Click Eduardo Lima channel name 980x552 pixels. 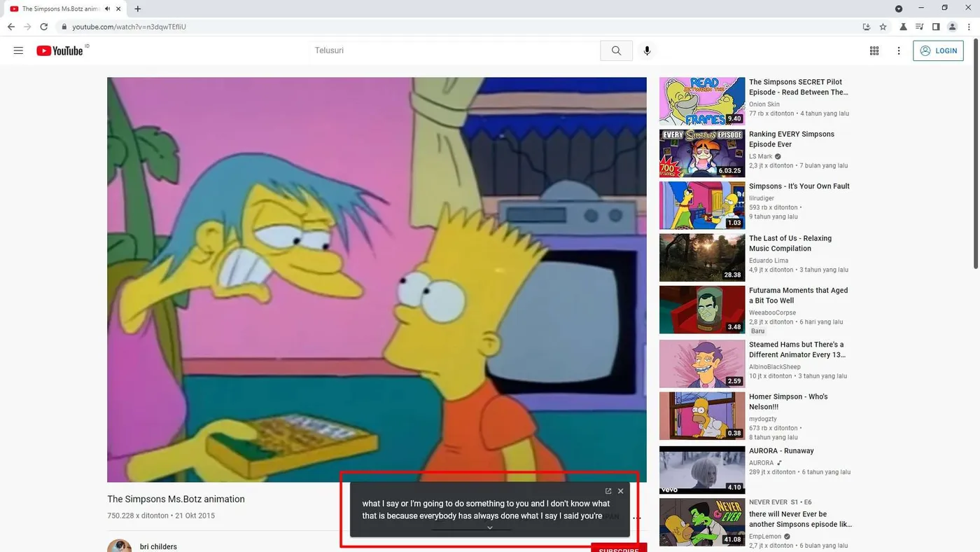769,261
